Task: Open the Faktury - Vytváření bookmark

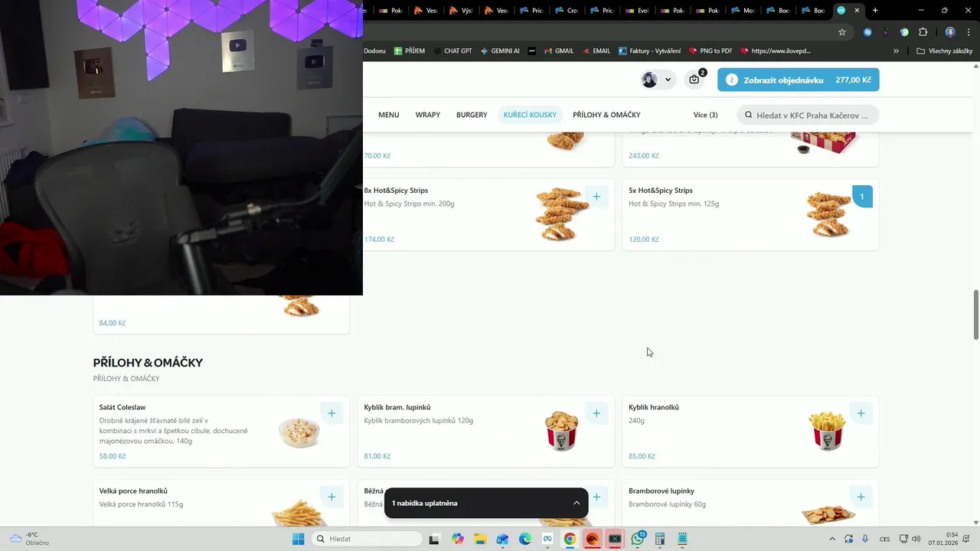Action: click(x=648, y=51)
